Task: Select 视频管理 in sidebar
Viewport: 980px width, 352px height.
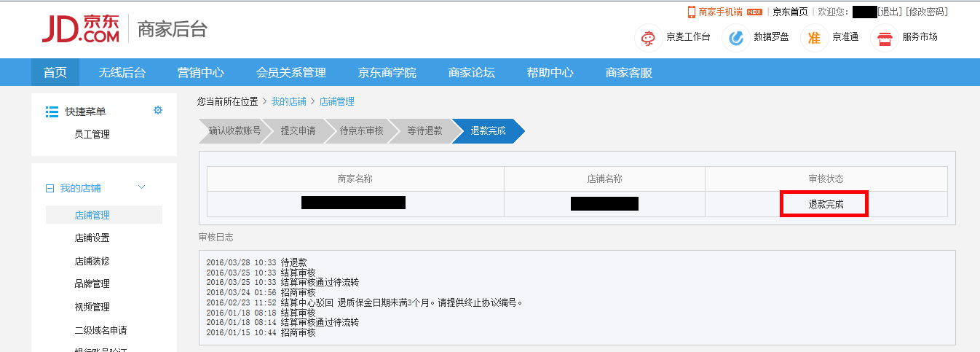Action: [92, 307]
